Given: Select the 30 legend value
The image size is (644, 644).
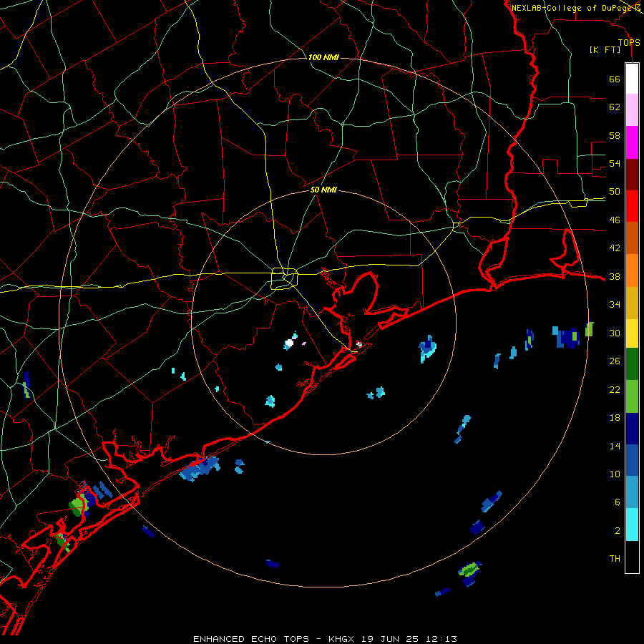Looking at the screenshot, I should point(615,333).
